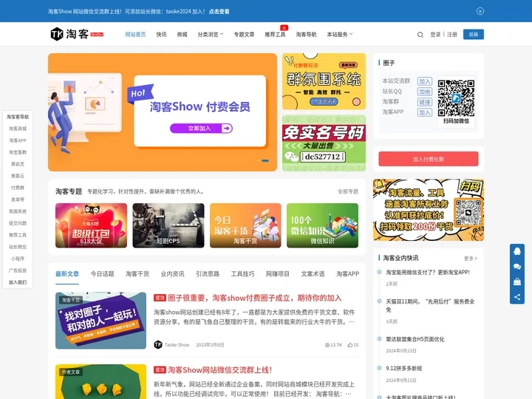Open news 9.12拼多多新规

tap(403, 368)
